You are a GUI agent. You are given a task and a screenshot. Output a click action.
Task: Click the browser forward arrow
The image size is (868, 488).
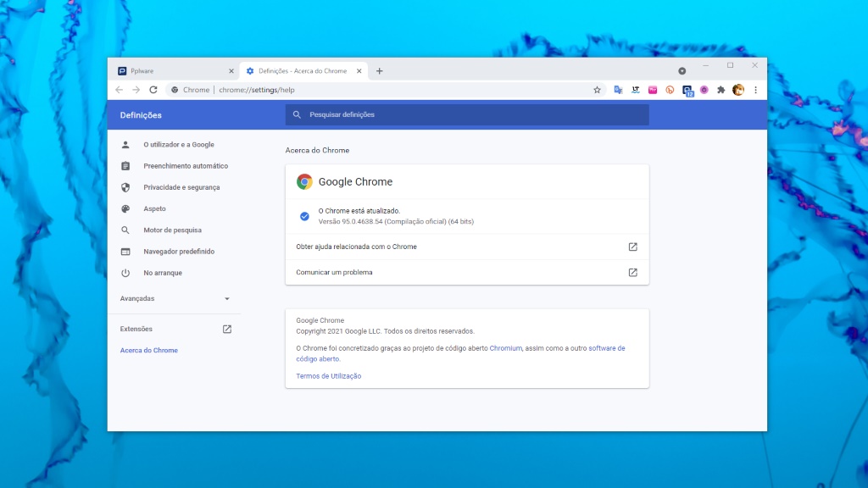click(x=136, y=90)
